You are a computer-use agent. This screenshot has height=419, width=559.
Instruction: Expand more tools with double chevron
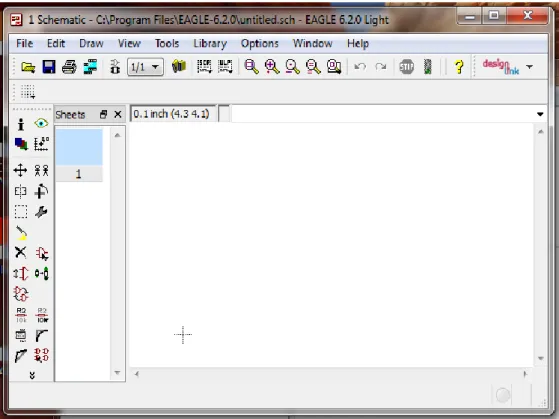point(32,375)
